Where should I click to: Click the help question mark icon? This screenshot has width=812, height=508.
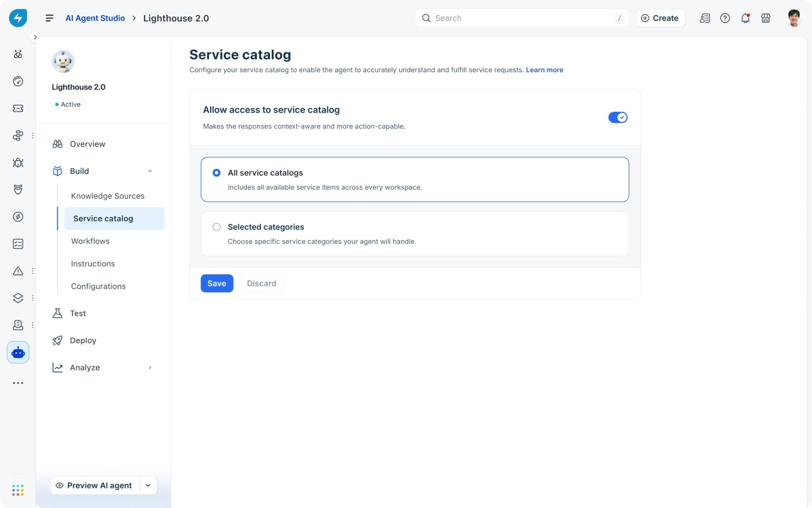[x=725, y=18]
